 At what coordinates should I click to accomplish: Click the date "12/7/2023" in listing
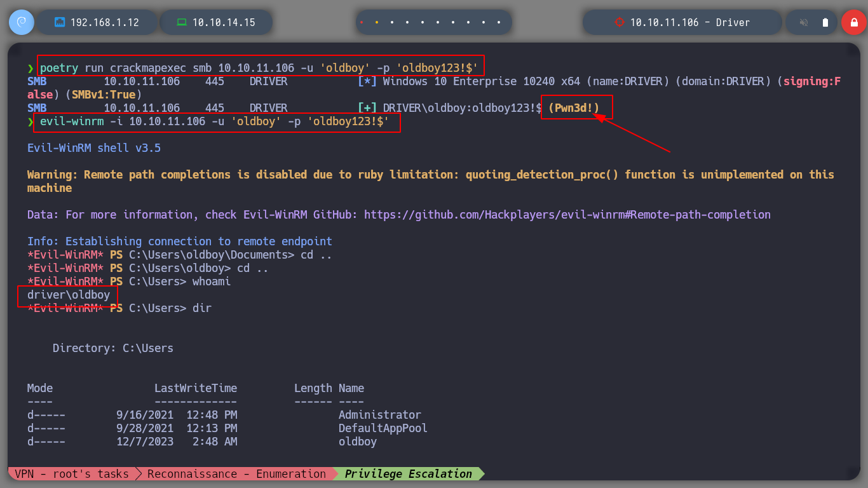(145, 442)
